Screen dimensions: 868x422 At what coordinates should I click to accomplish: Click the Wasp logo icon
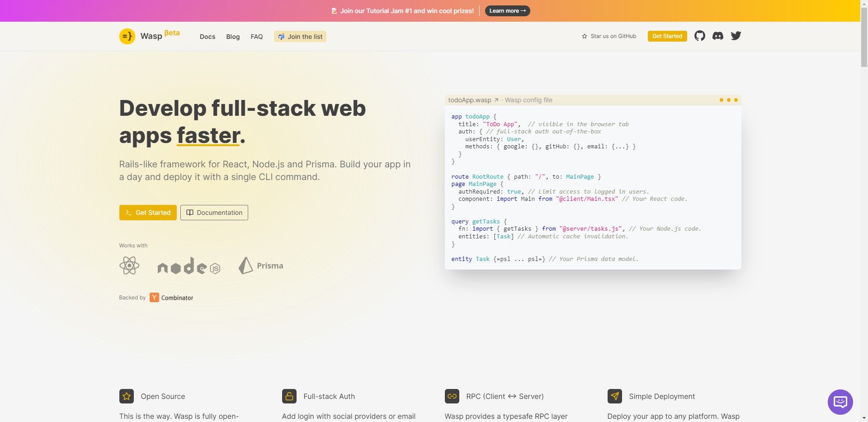(127, 36)
